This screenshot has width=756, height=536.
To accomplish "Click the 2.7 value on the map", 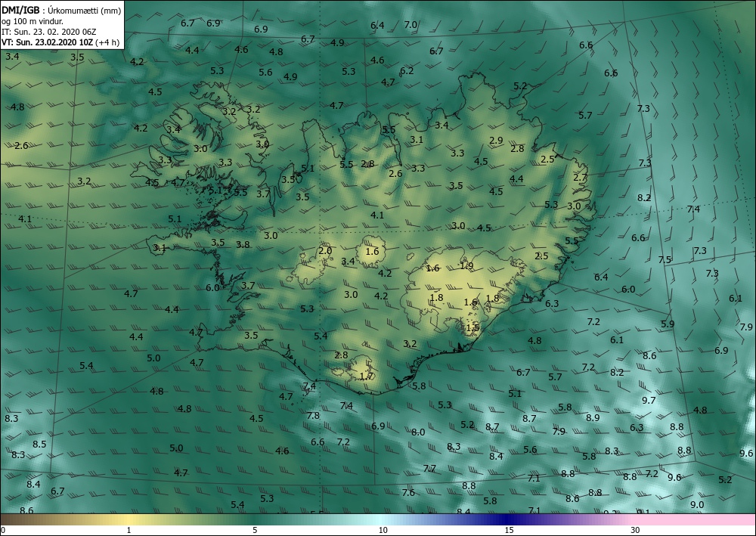I will pos(580,178).
